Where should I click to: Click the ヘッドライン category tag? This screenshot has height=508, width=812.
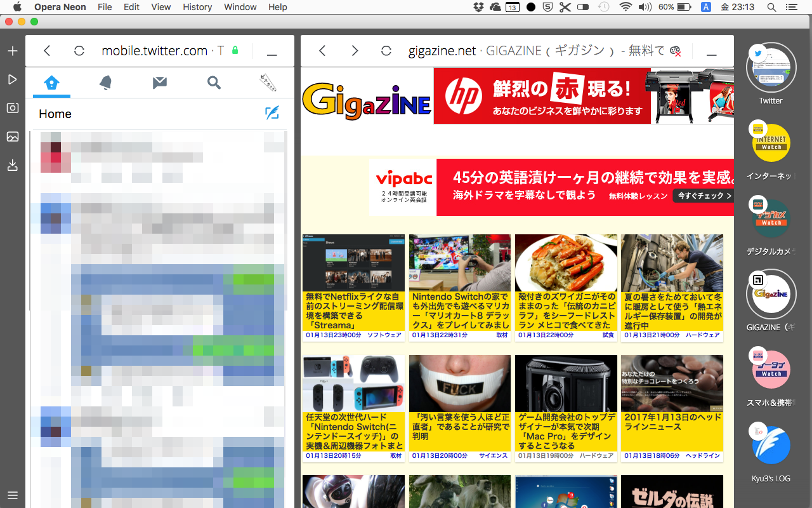(703, 455)
